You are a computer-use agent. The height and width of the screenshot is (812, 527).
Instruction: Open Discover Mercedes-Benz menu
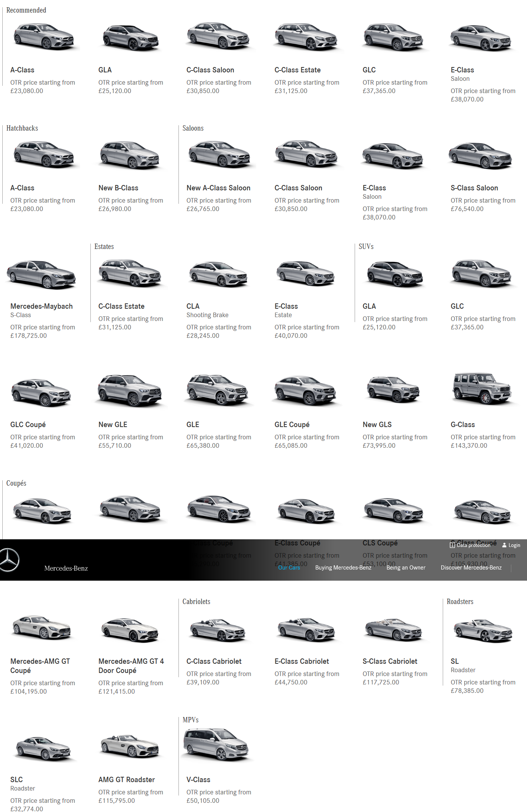click(471, 568)
